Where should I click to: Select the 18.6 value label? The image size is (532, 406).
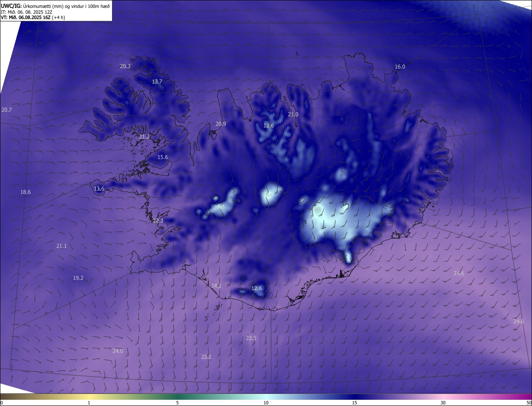point(26,192)
